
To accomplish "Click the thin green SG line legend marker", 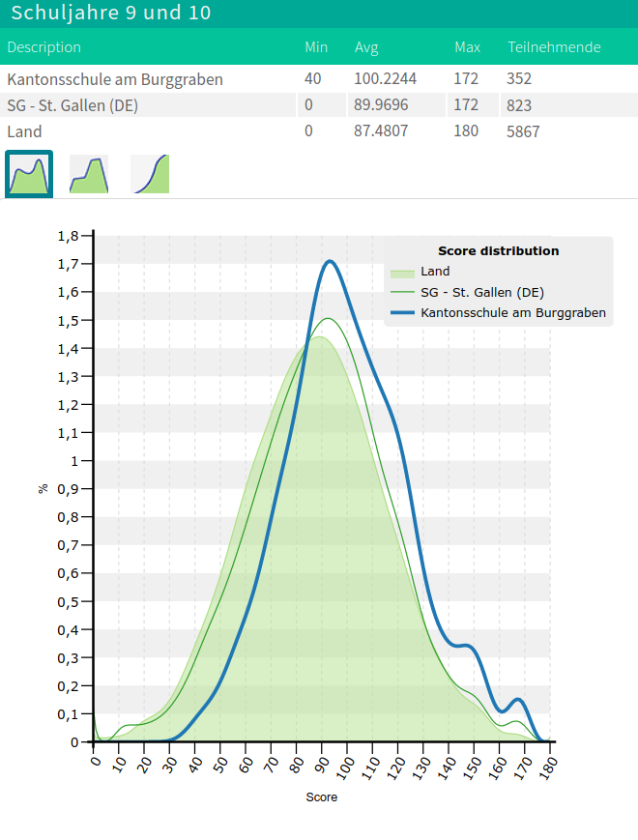I will point(402,292).
